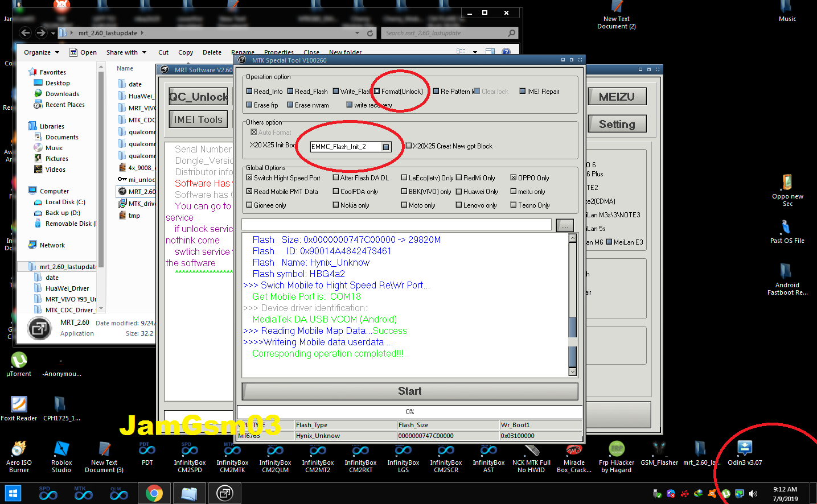Open InfinityBox CM2SPD shortcut
The height and width of the screenshot is (504, 817).
(190, 457)
